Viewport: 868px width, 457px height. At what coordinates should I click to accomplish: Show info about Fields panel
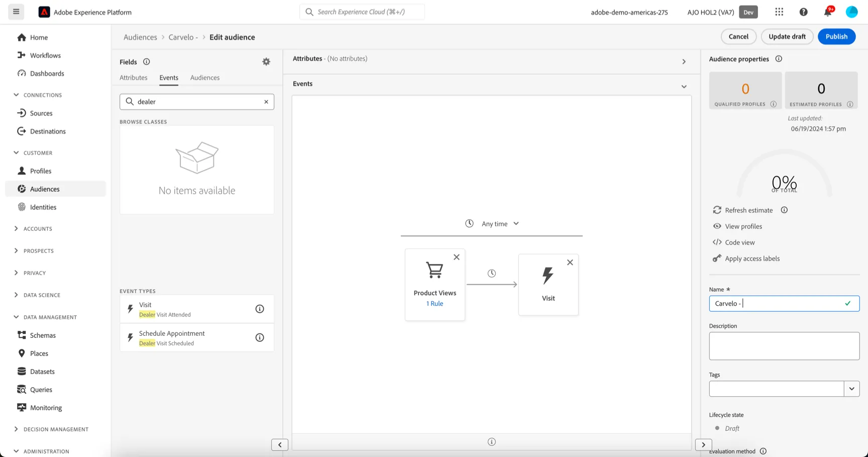point(147,62)
